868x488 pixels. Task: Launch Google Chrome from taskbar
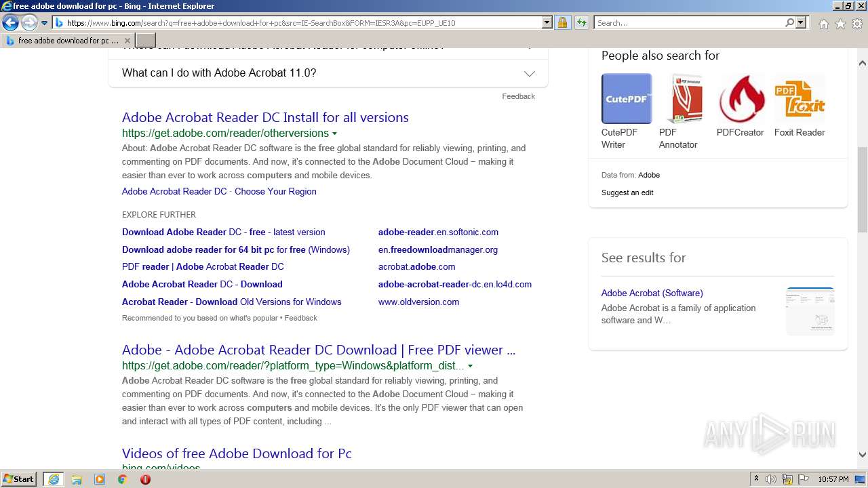point(123,479)
